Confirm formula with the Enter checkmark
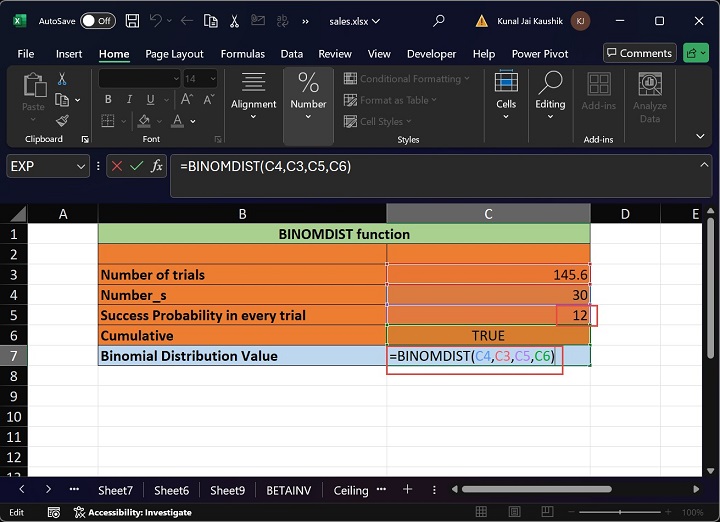The height and width of the screenshot is (522, 720). (x=137, y=167)
